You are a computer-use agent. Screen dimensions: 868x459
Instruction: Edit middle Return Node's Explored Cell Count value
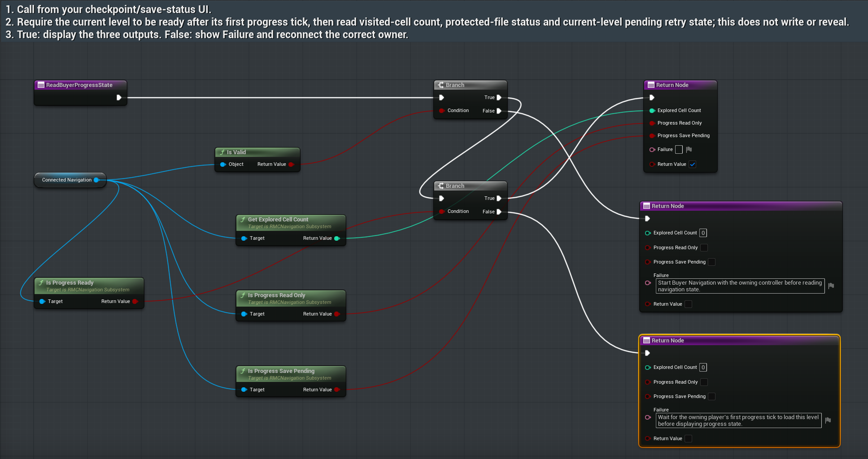click(x=703, y=233)
